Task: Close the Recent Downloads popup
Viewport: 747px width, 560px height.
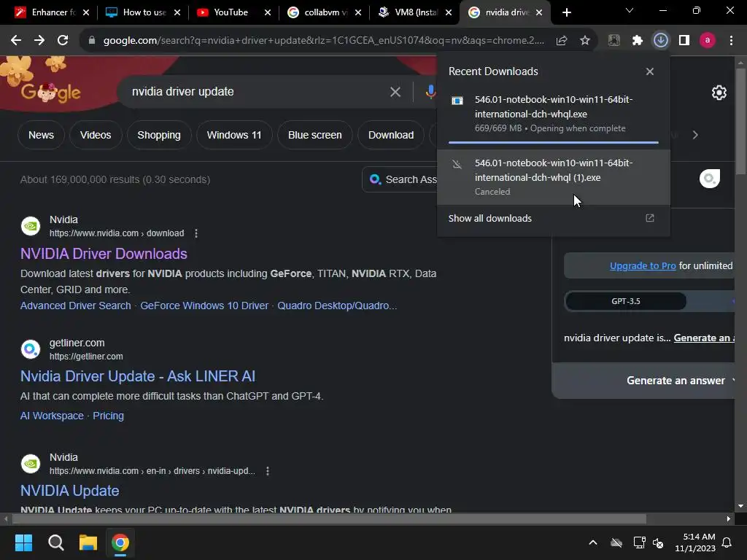Action: coord(650,71)
